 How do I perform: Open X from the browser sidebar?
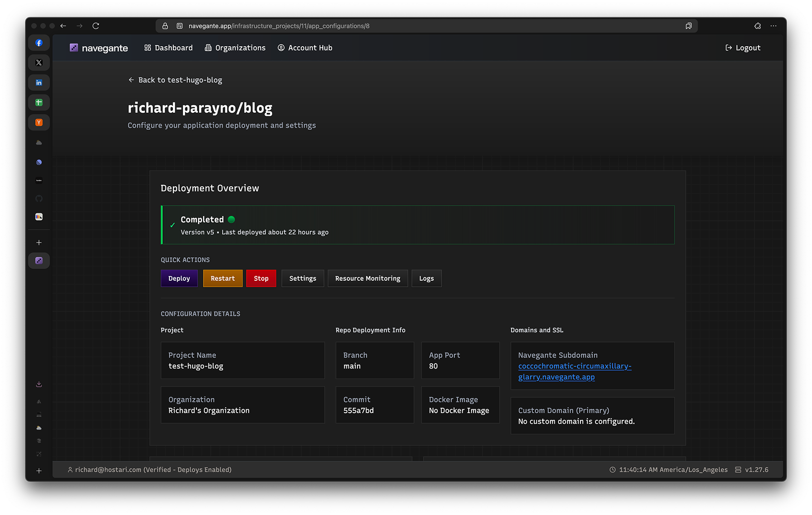(x=39, y=62)
